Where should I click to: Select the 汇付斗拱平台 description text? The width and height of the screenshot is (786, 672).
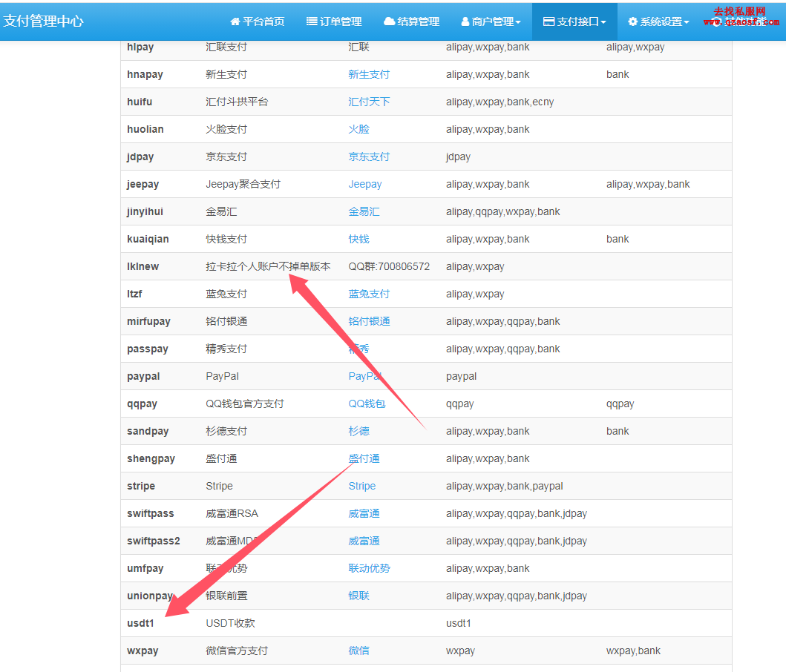pos(237,102)
